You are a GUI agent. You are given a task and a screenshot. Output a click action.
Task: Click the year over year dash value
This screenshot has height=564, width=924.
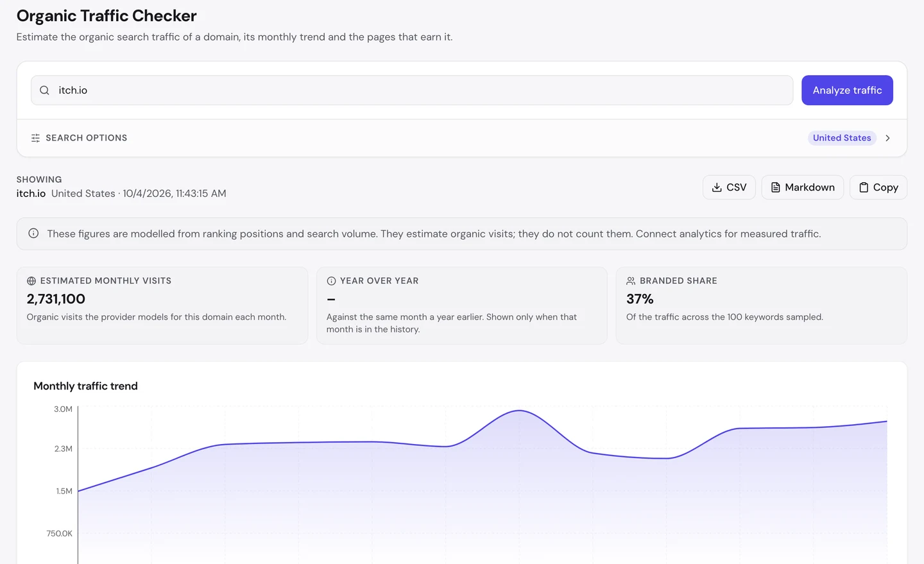point(331,300)
